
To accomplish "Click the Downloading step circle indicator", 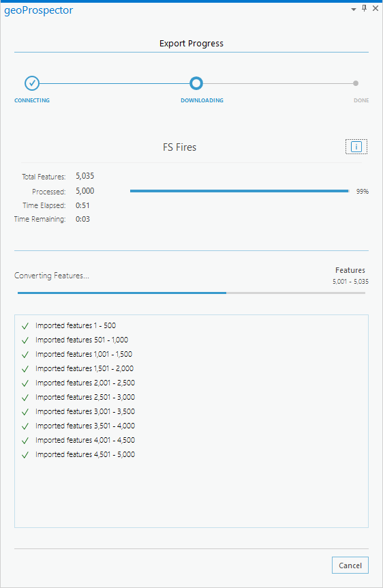I will (196, 83).
